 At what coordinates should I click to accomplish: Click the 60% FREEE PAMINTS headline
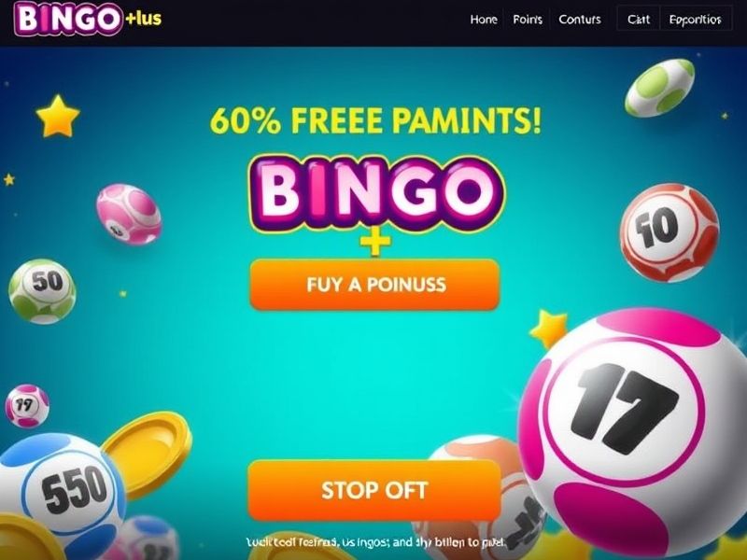[x=375, y=120]
